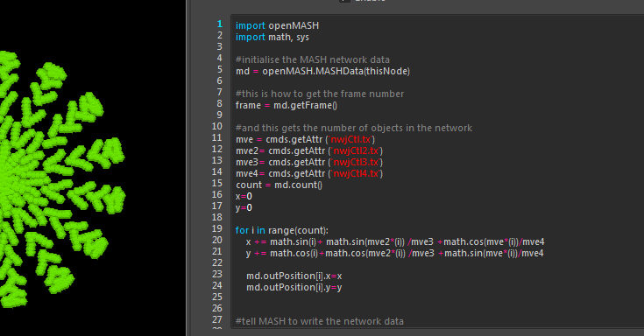The width and height of the screenshot is (644, 336).
Task: Click code line 'import openMASH'
Action: (x=277, y=25)
